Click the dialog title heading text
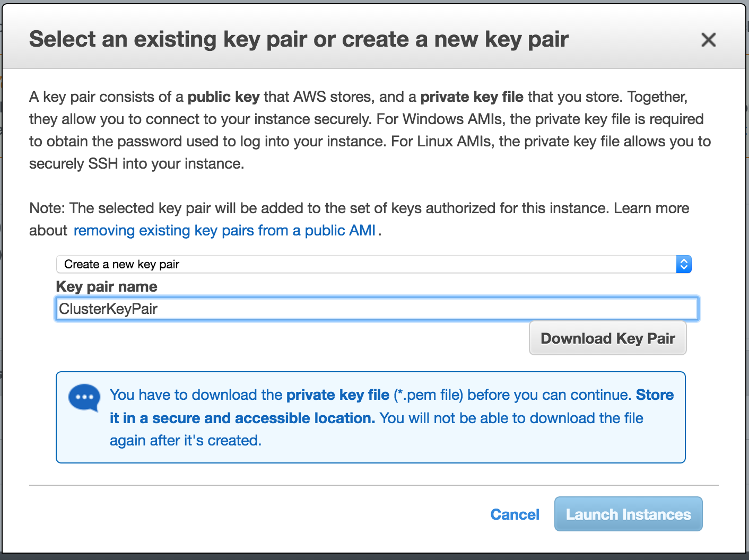The height and width of the screenshot is (560, 749). click(299, 39)
